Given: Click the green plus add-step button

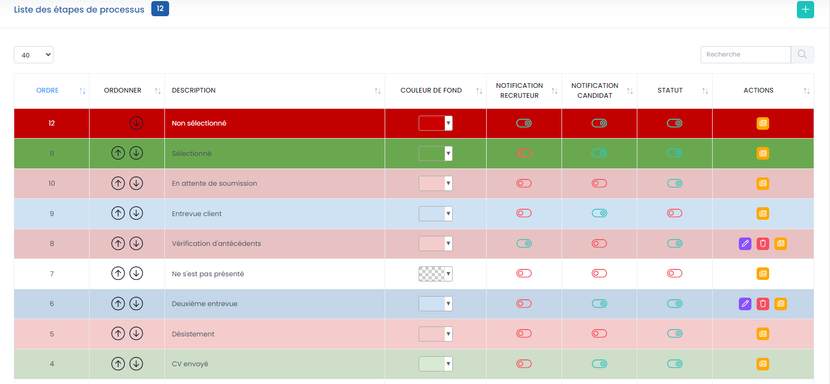Looking at the screenshot, I should (805, 10).
